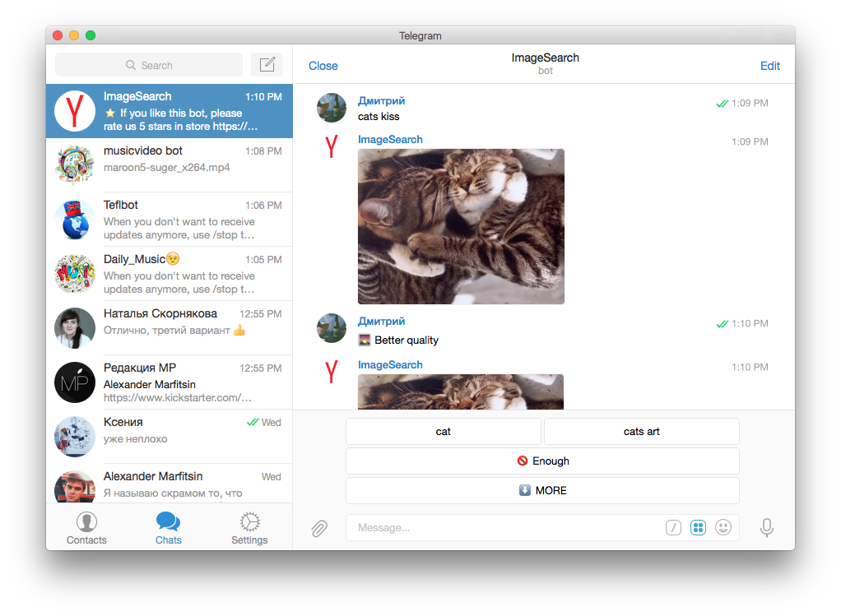Click the 1:10 PM read checkmarks
The image size is (841, 616).
pyautogui.click(x=722, y=324)
